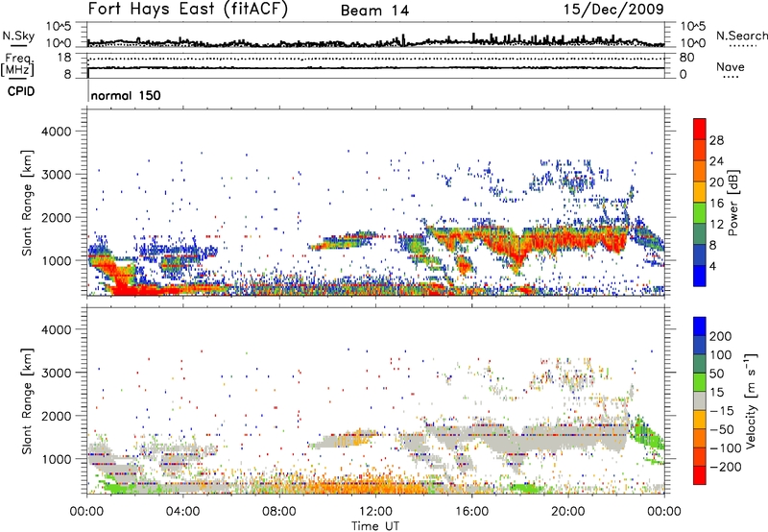Screen dimensions: 768x532
Task: Click the 'CPID' label
Action: coord(21,91)
